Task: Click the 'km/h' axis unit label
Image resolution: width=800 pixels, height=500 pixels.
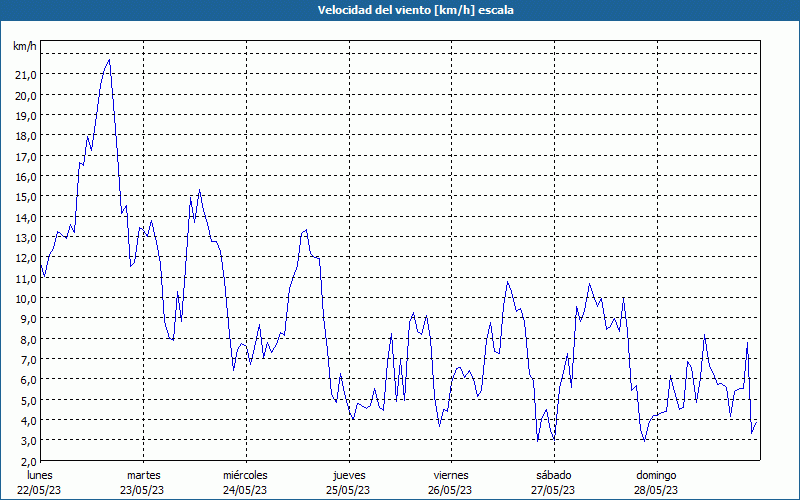Action: pyautogui.click(x=24, y=46)
